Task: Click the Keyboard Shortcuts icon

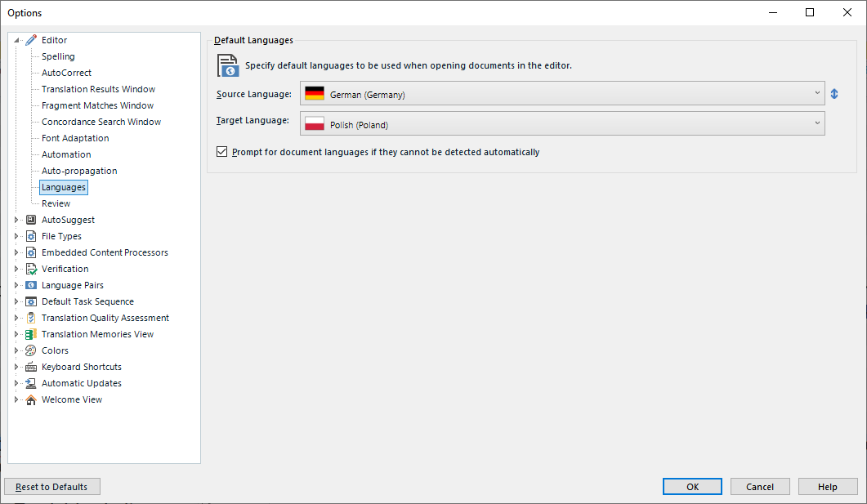Action: 30,366
